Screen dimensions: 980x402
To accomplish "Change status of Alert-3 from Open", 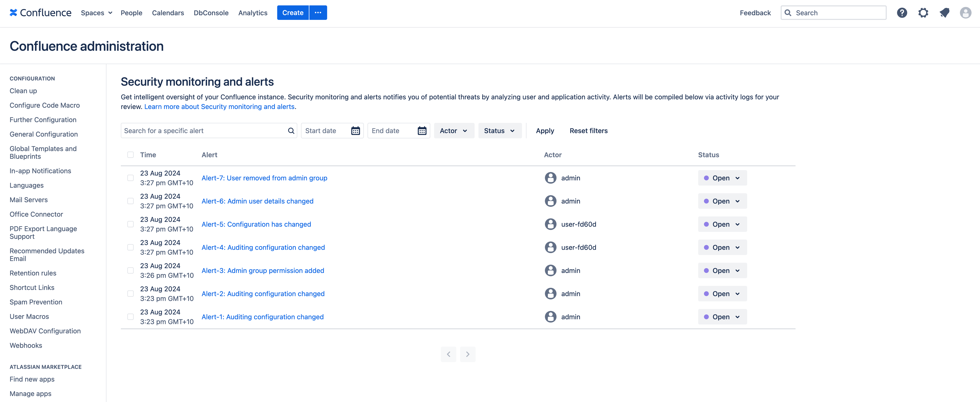I will click(x=722, y=270).
